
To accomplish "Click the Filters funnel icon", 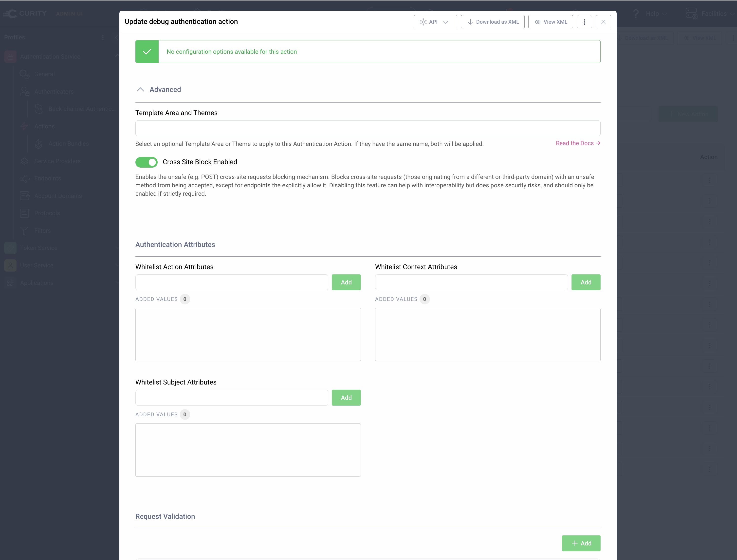I will point(24,230).
